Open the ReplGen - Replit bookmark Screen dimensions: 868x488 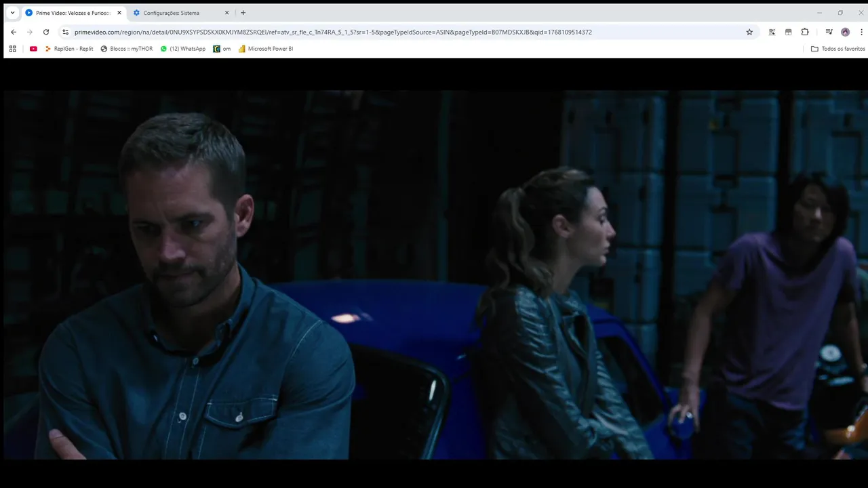[69, 49]
